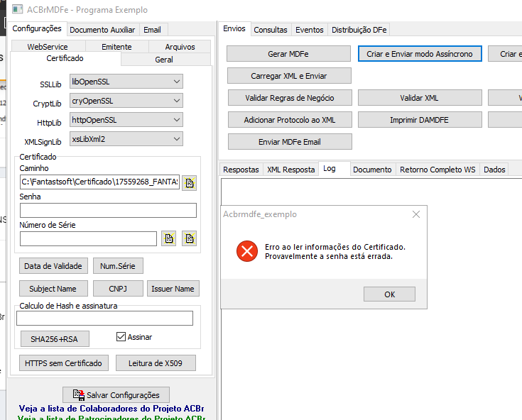Open the Emitente sub-tab
The height and width of the screenshot is (420, 522).
tap(116, 47)
